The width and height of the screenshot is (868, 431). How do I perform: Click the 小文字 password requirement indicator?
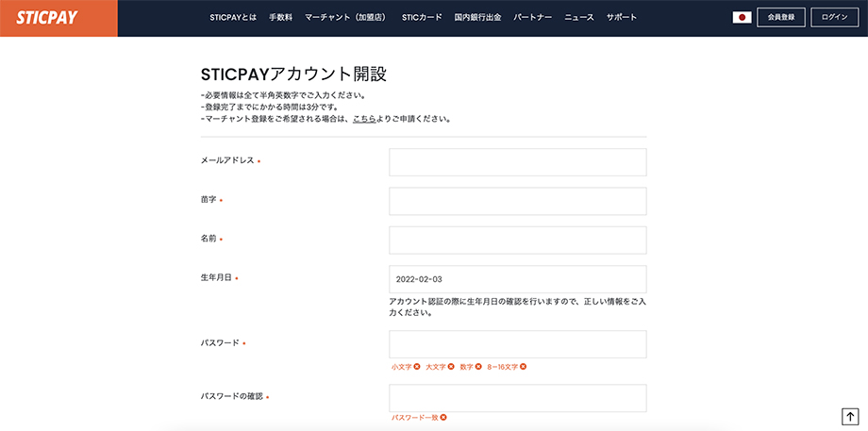pos(406,367)
